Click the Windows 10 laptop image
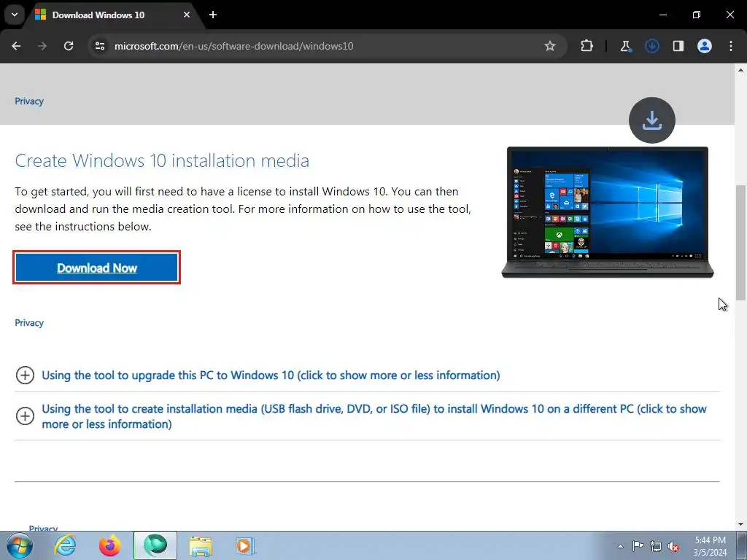 pos(608,212)
